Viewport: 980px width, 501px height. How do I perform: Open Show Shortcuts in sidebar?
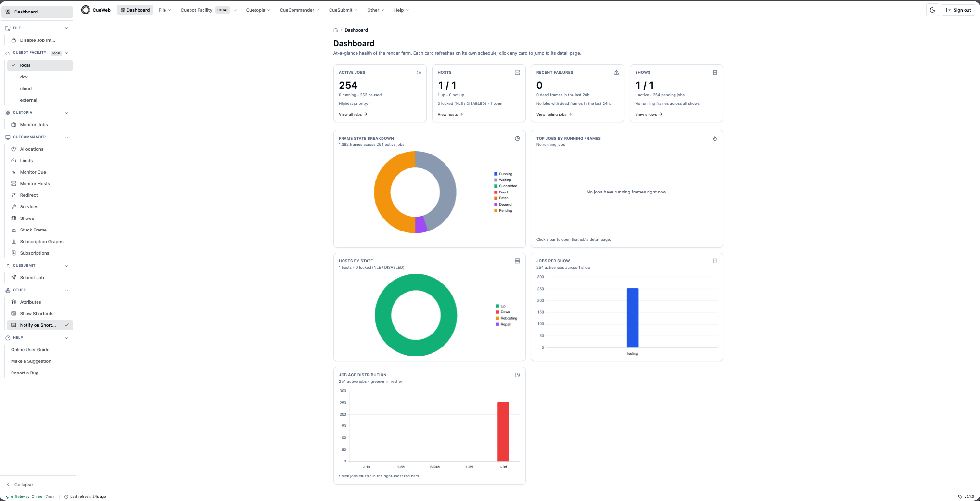coord(40,314)
